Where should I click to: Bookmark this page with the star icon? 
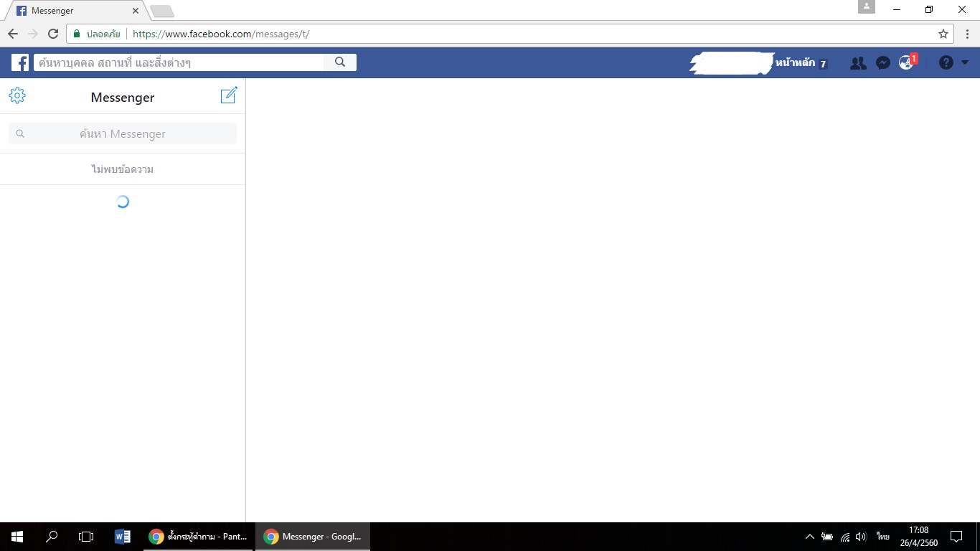point(943,34)
